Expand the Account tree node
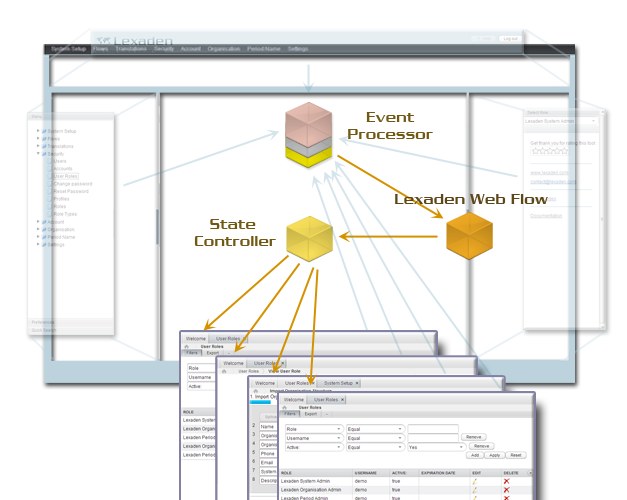Image resolution: width=627 pixels, height=500 pixels. [38, 222]
